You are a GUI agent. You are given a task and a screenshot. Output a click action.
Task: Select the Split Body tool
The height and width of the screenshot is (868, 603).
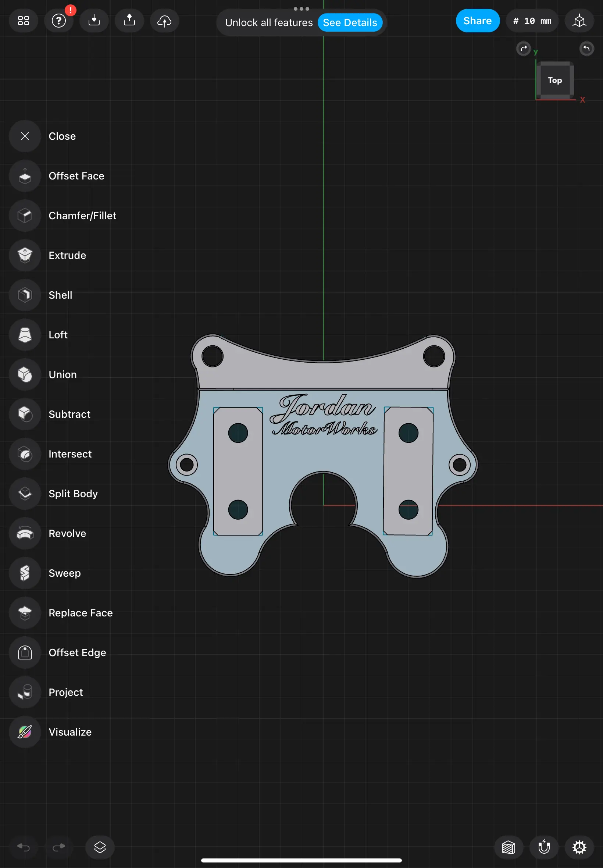pyautogui.click(x=24, y=494)
